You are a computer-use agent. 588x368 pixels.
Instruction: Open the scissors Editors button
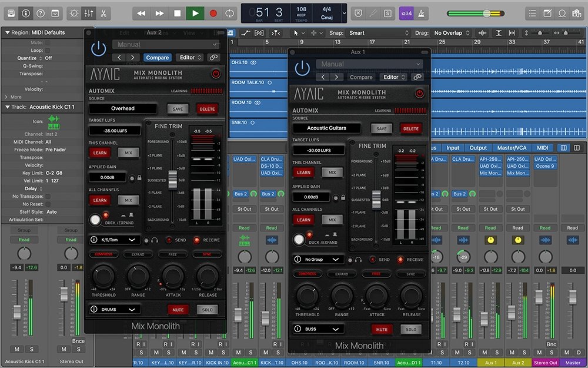click(103, 14)
